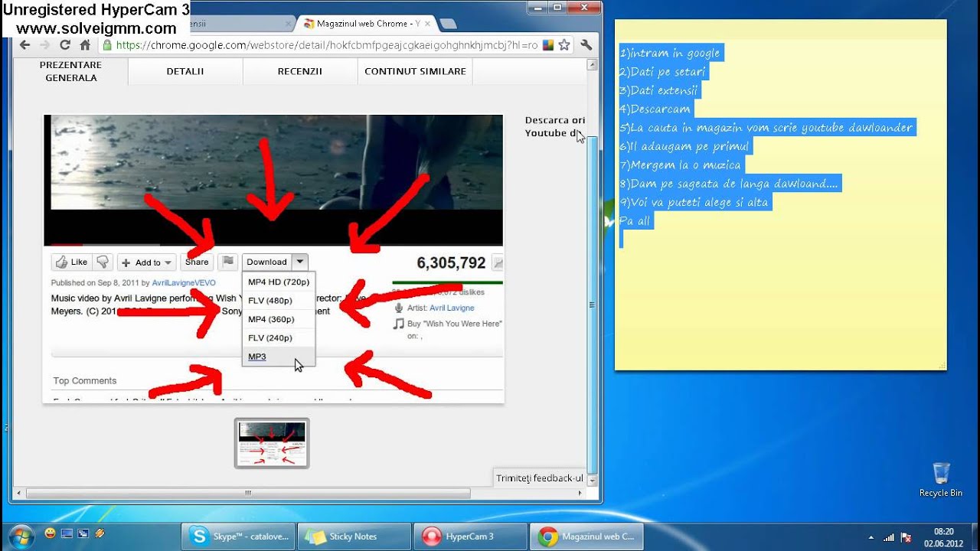Click Chrome's forward navigation arrow
980x551 pixels.
(x=44, y=45)
